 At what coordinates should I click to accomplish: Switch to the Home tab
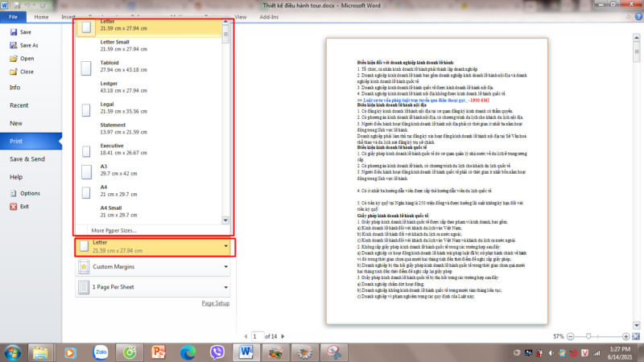[41, 17]
